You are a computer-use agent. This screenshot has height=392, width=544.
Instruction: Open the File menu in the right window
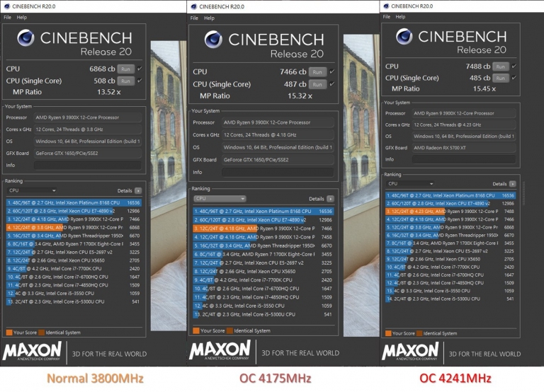pos(387,17)
